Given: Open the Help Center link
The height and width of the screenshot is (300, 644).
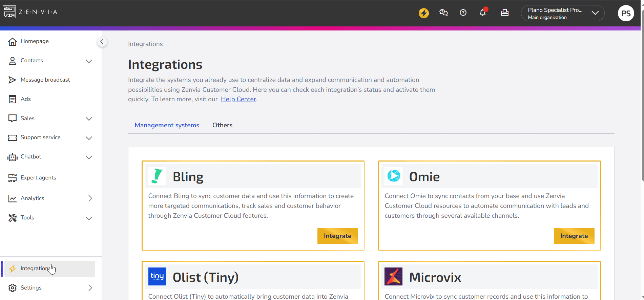Looking at the screenshot, I should 238,99.
